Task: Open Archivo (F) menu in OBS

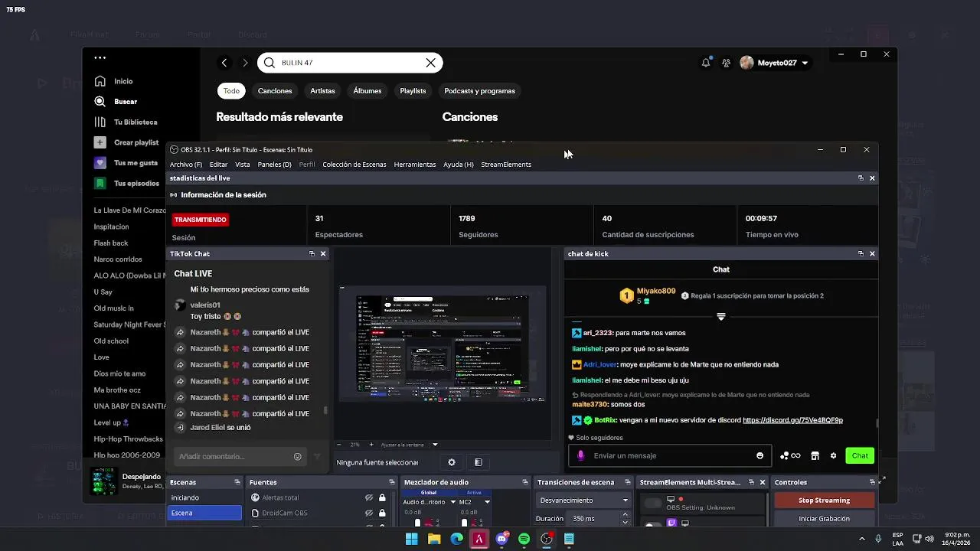Action: pyautogui.click(x=186, y=165)
